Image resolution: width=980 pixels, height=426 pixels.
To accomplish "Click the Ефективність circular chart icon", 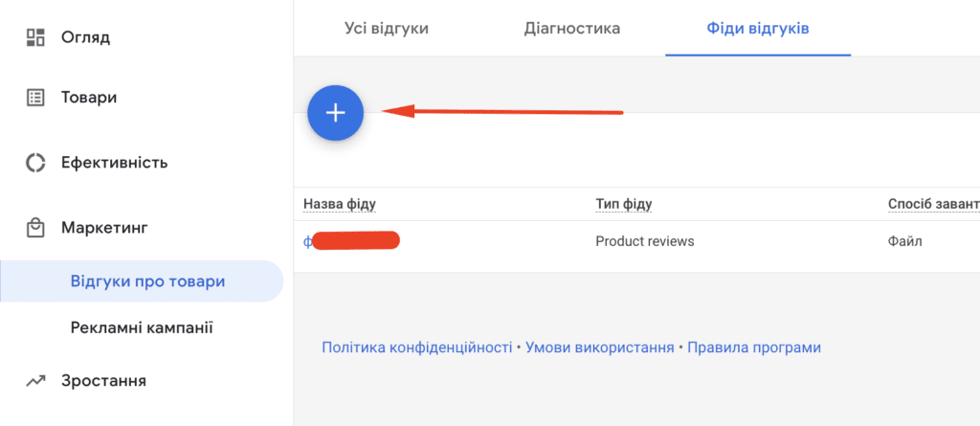I will click(35, 163).
